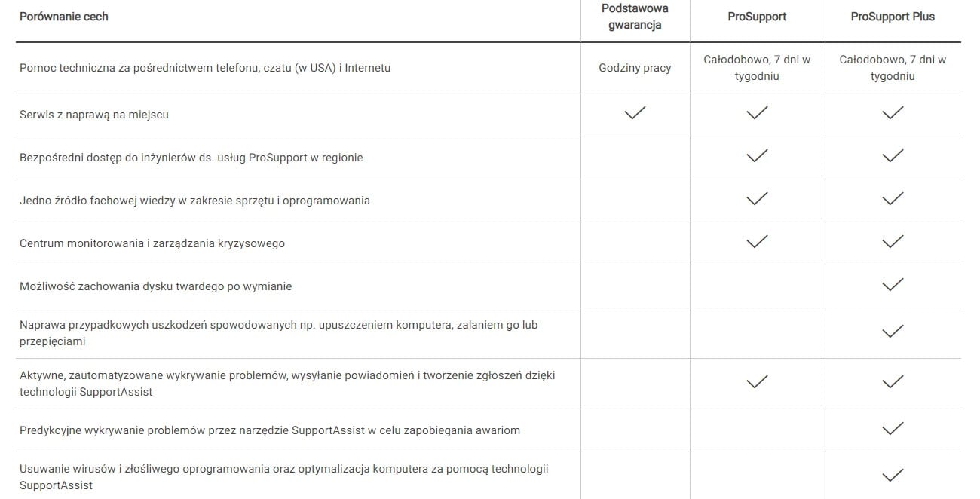This screenshot has height=499, width=980.
Task: Click ProSupport Plus checkmark for on-site repair
Action: tap(893, 113)
